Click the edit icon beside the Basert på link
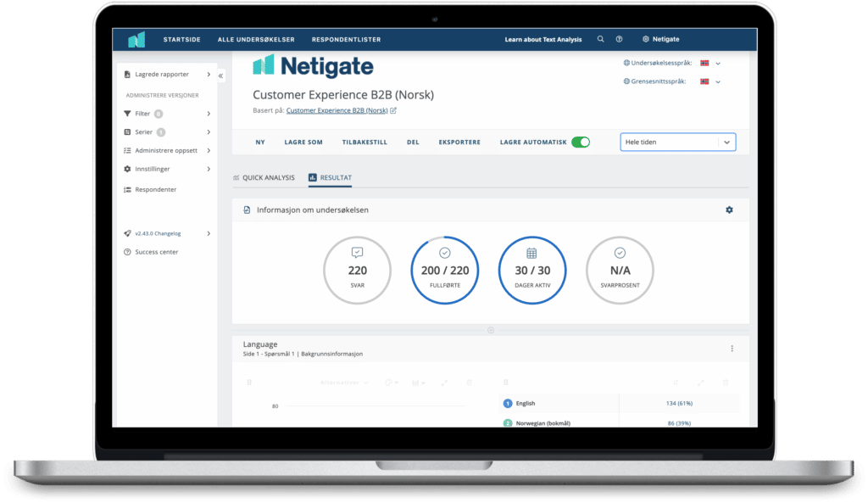 [393, 110]
